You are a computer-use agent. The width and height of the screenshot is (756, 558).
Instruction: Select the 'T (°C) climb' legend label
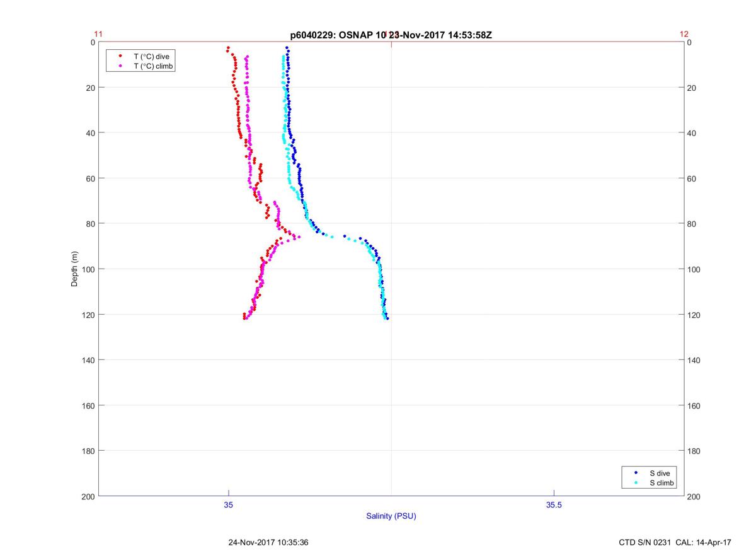click(154, 66)
